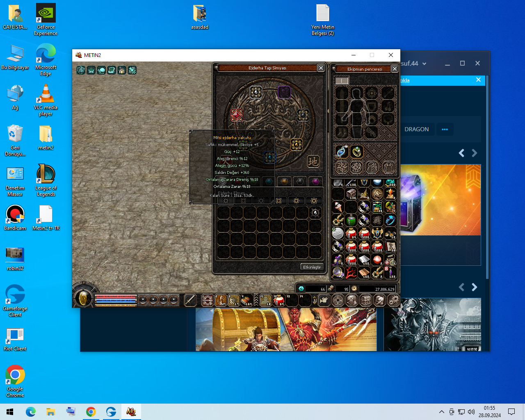Toggle the sword attack button
This screenshot has height=420, width=525.
click(x=190, y=300)
